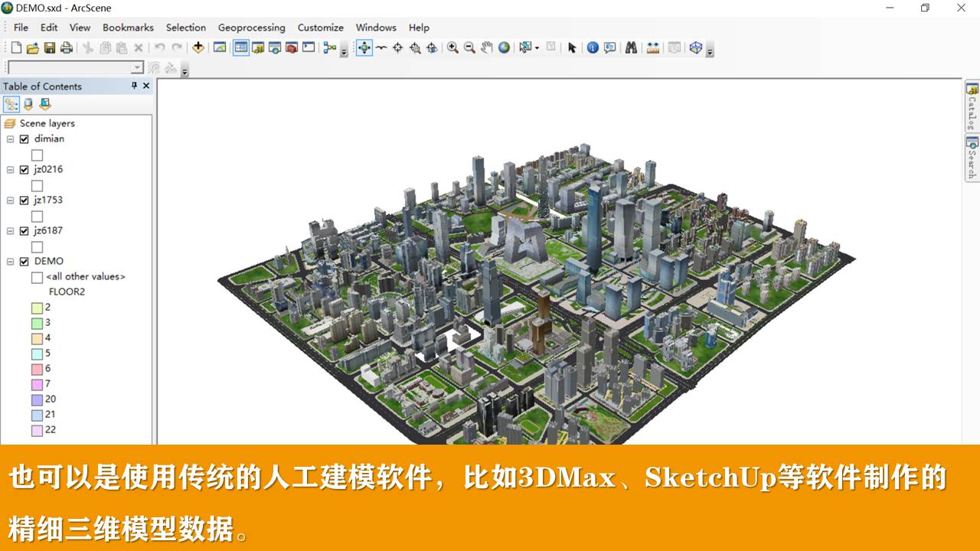Open the Geoprocessing menu
980x551 pixels.
[x=251, y=28]
